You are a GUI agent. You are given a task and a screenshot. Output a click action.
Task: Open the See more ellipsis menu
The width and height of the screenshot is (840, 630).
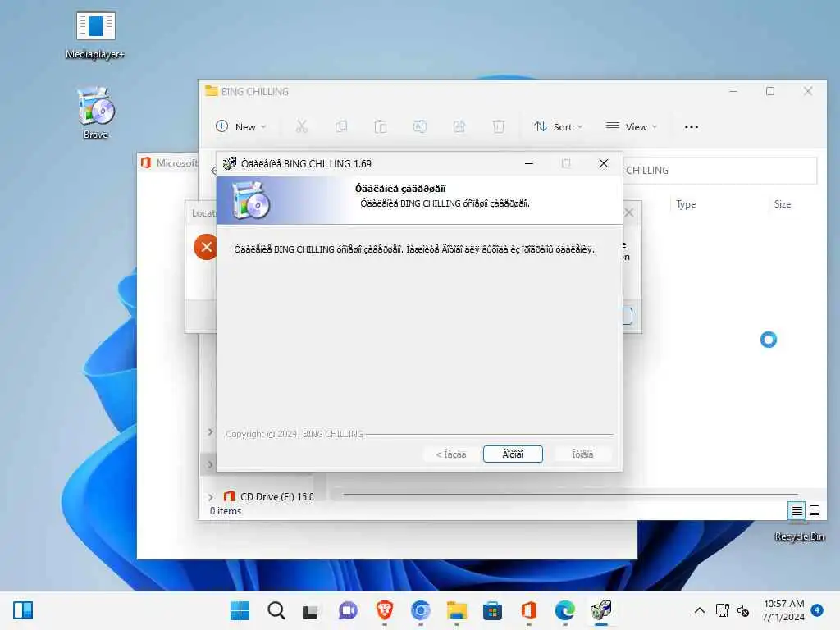coord(691,127)
